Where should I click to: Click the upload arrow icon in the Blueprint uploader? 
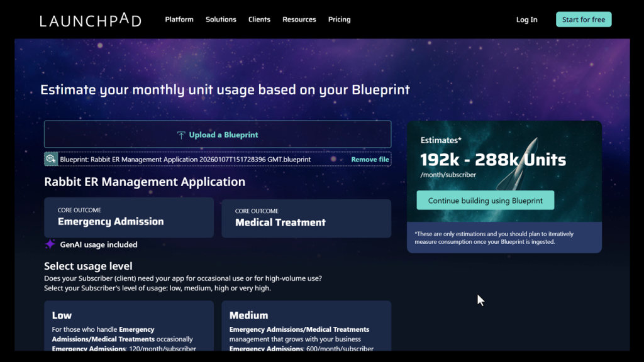point(181,133)
